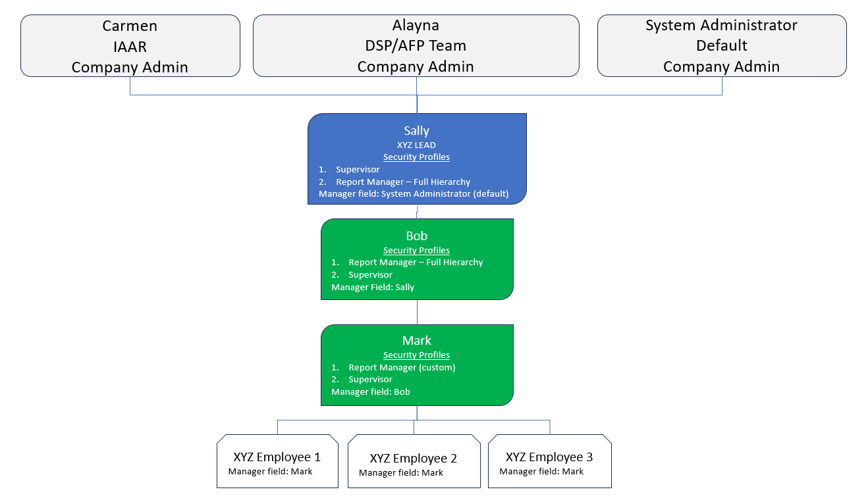Click Report Manager (custom) entry

(402, 367)
